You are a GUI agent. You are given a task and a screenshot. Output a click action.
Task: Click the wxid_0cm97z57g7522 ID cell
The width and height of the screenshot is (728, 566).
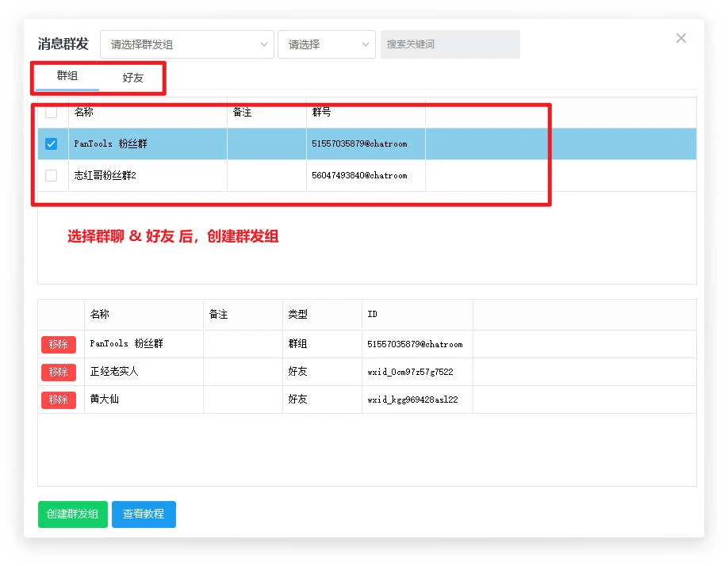417,372
